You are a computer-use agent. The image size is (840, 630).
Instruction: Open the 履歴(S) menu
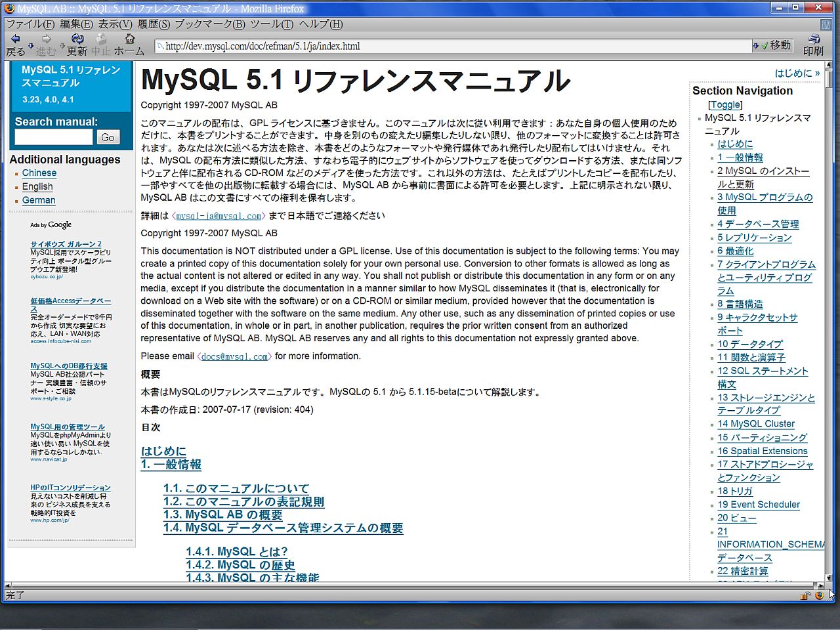click(154, 24)
